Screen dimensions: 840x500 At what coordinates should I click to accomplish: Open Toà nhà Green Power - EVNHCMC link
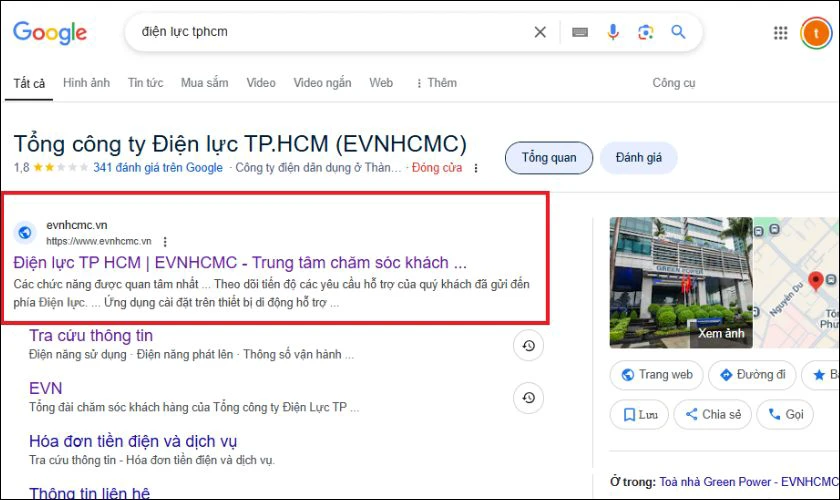point(749,482)
